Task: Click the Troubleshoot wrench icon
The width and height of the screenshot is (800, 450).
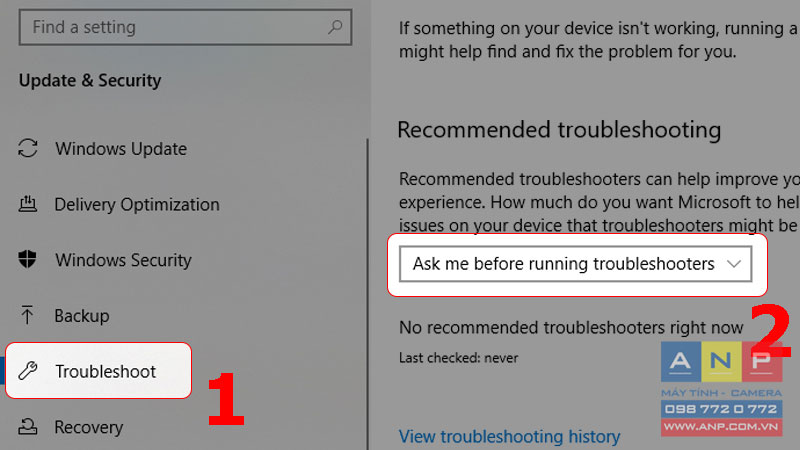Action: (28, 371)
